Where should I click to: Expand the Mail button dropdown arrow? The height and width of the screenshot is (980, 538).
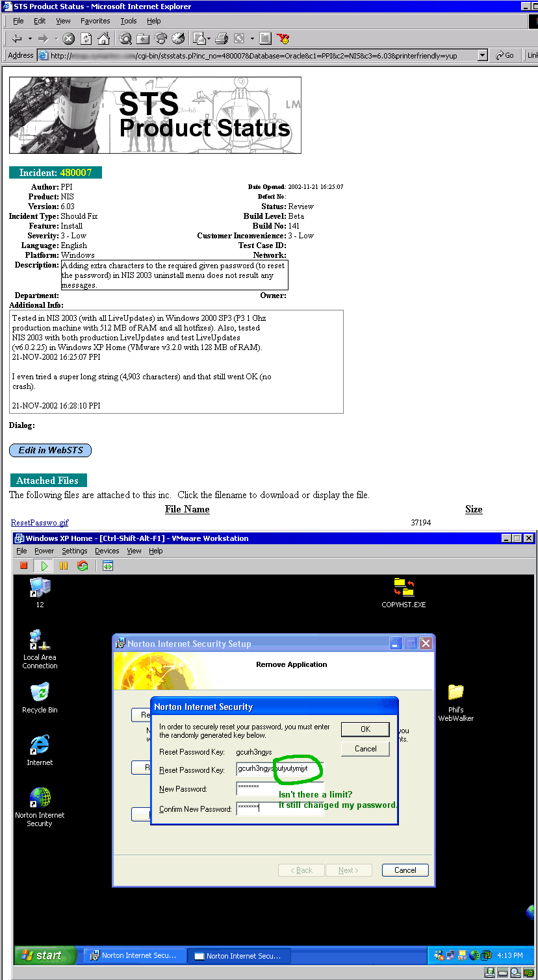tap(209, 39)
